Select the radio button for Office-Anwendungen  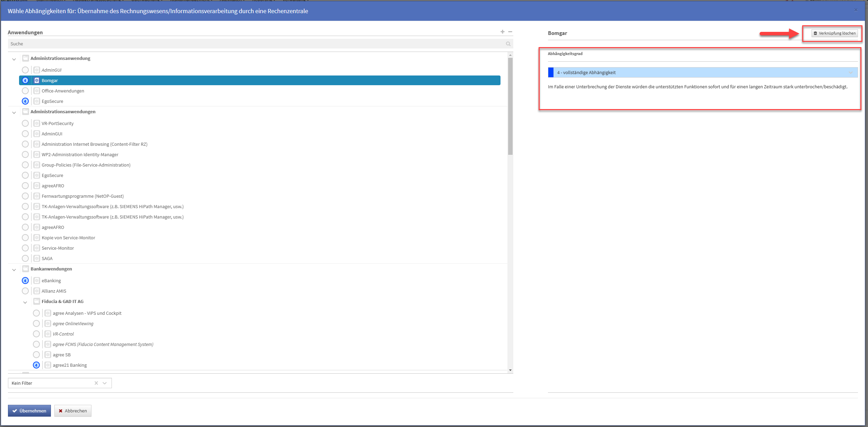click(25, 91)
